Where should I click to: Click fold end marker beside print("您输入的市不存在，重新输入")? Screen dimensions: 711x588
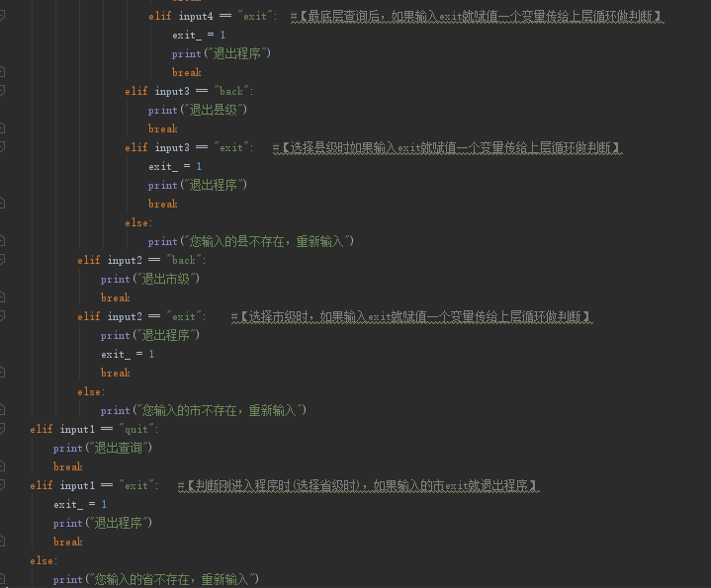coord(2,409)
